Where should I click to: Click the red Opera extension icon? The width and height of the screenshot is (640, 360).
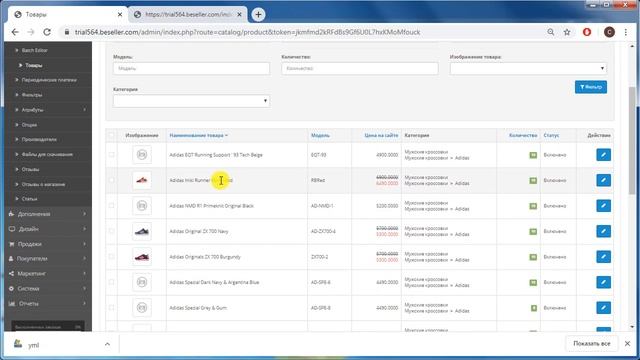[587, 32]
